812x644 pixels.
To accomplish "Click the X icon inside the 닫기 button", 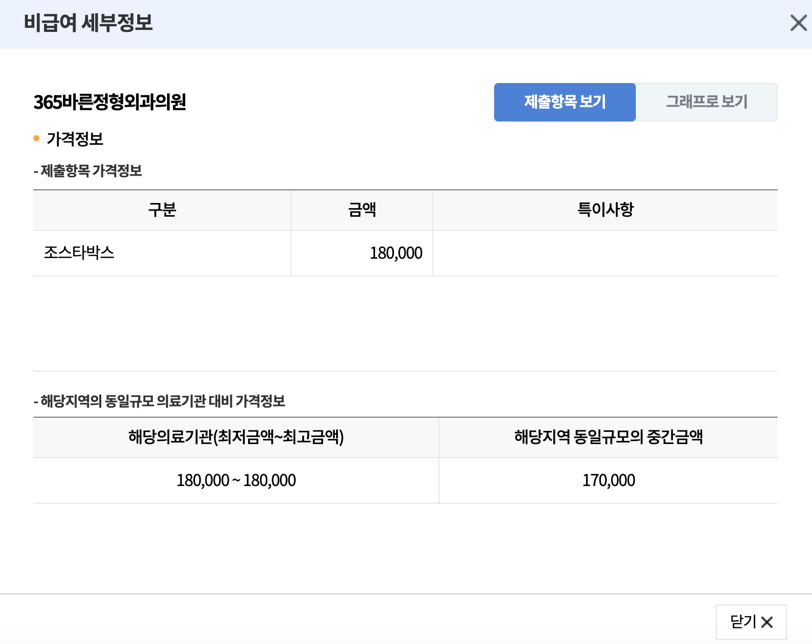I will (x=767, y=622).
